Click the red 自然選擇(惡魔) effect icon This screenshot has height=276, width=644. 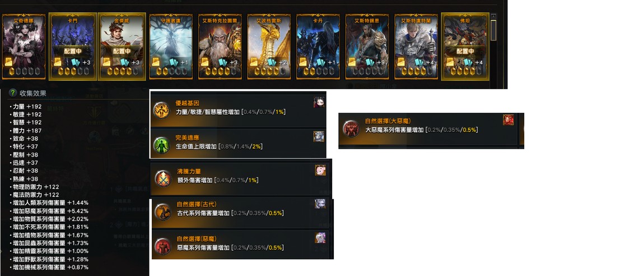162,246
